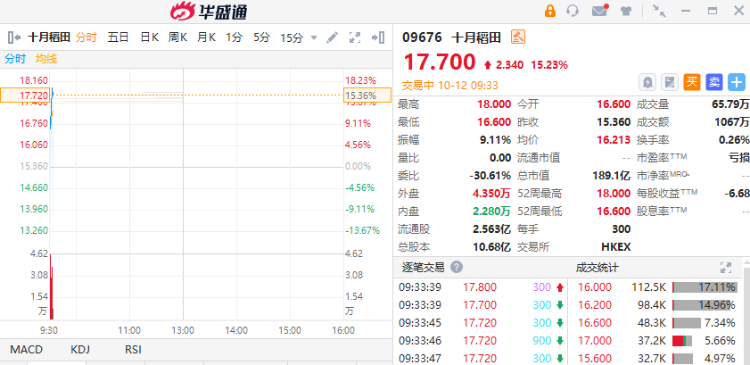Click the current price 17.700
This screenshot has height=365, width=750.
(439, 62)
